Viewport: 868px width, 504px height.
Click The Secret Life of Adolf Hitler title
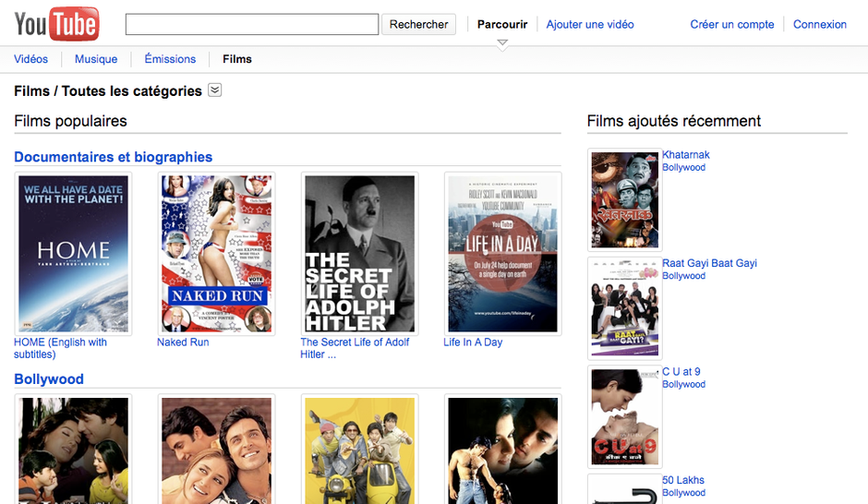pyautogui.click(x=355, y=349)
